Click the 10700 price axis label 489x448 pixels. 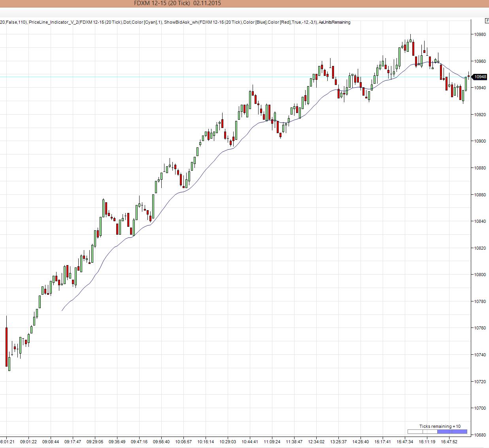(480, 408)
